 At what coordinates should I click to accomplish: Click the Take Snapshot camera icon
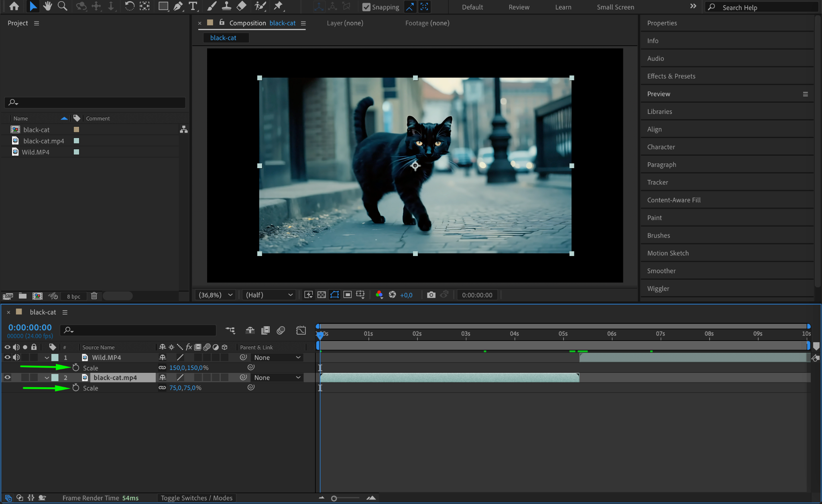(x=431, y=295)
